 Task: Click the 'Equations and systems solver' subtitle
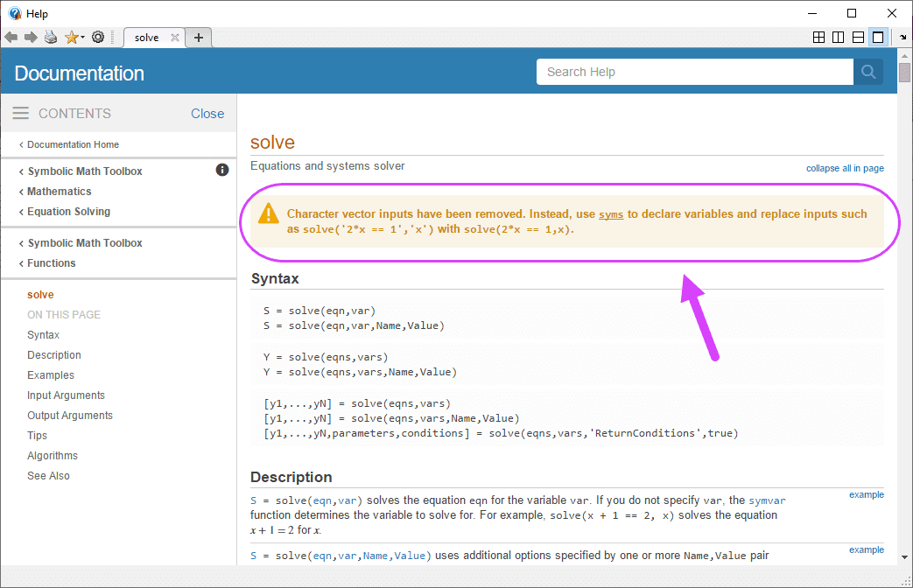point(327,166)
